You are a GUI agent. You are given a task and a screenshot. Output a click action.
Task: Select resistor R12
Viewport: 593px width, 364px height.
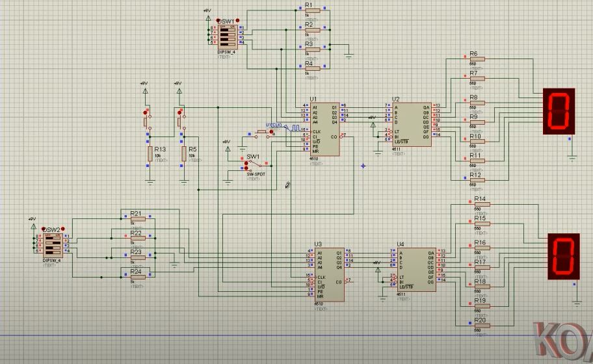click(x=477, y=180)
